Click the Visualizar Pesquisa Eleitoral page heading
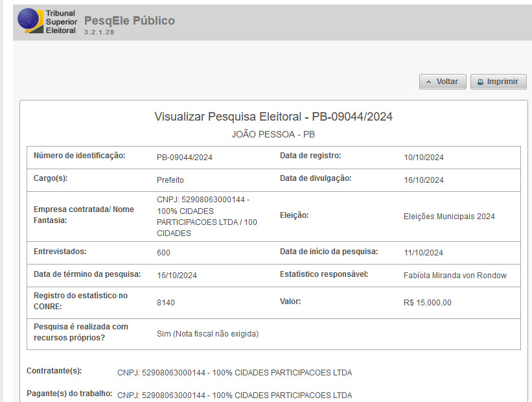Screen dimensions: 532x402 [273, 117]
